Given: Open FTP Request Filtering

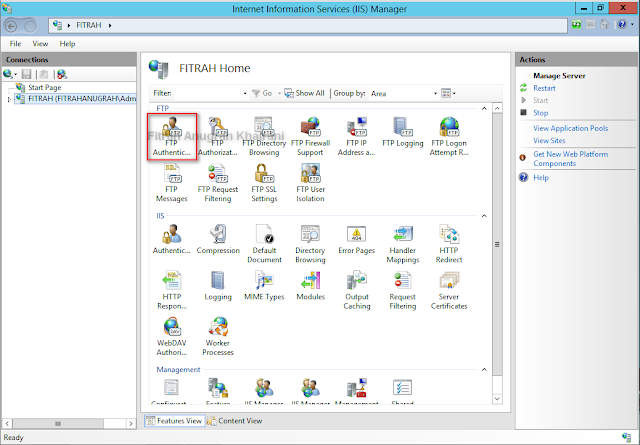Looking at the screenshot, I should click(218, 183).
